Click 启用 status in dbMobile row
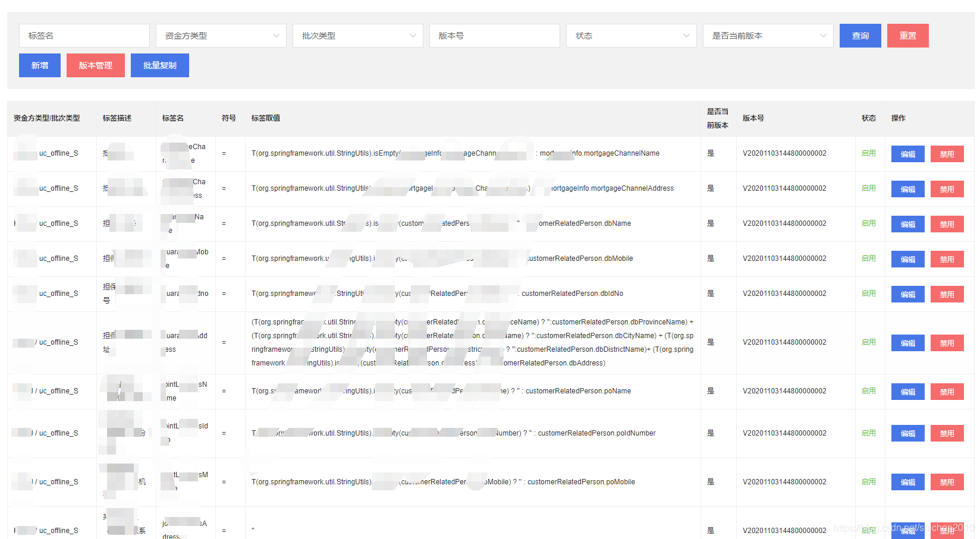 tap(869, 259)
